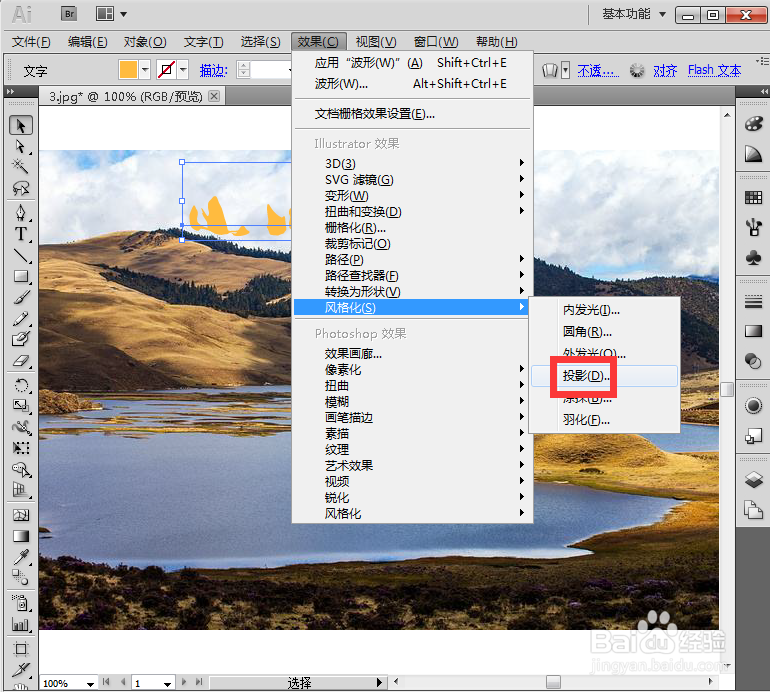Click the 对齐 align link
This screenshot has width=770, height=692.
pyautogui.click(x=665, y=71)
